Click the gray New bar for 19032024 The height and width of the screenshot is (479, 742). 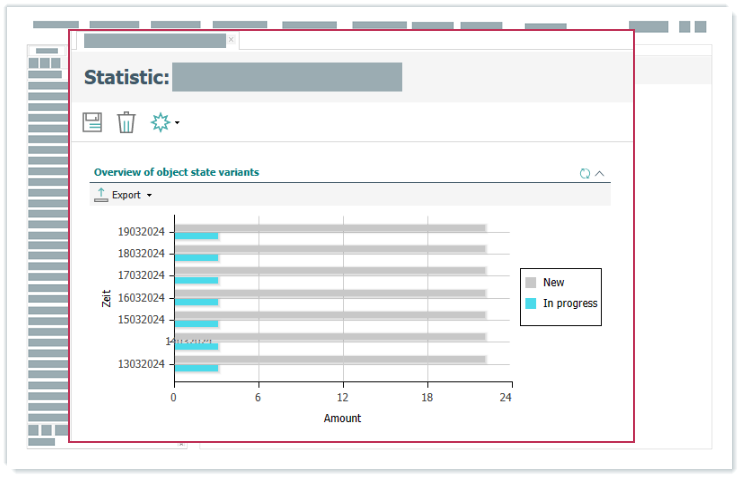[x=330, y=228]
